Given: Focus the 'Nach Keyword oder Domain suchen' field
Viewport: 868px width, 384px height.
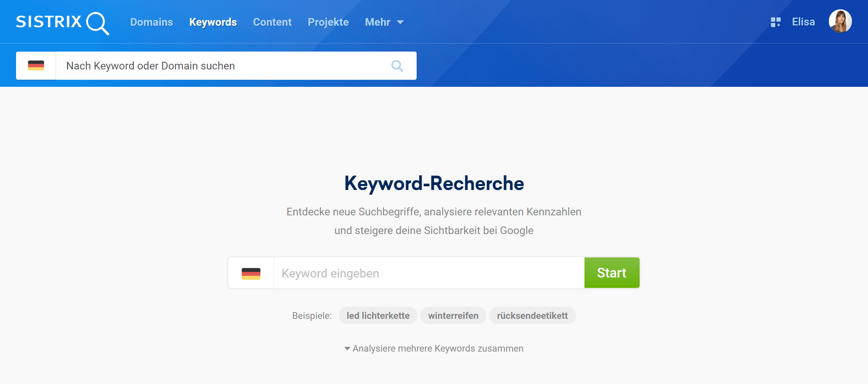Looking at the screenshot, I should point(222,66).
